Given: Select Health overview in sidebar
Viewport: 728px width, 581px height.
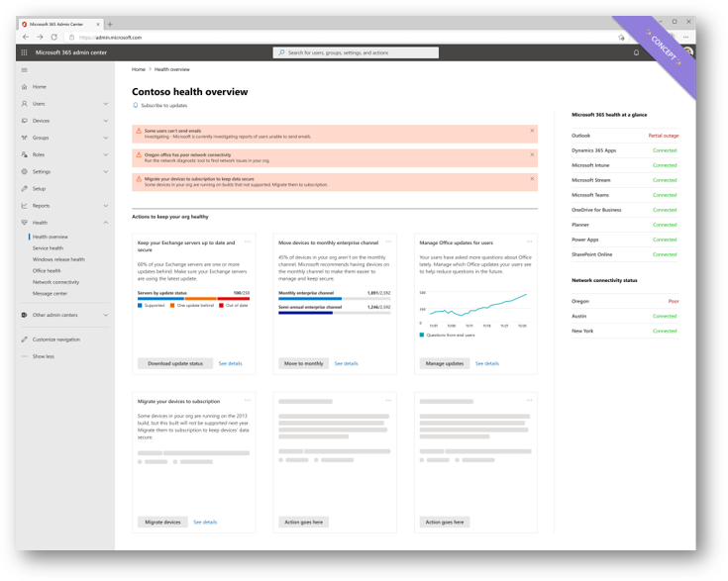Looking at the screenshot, I should click(x=51, y=237).
